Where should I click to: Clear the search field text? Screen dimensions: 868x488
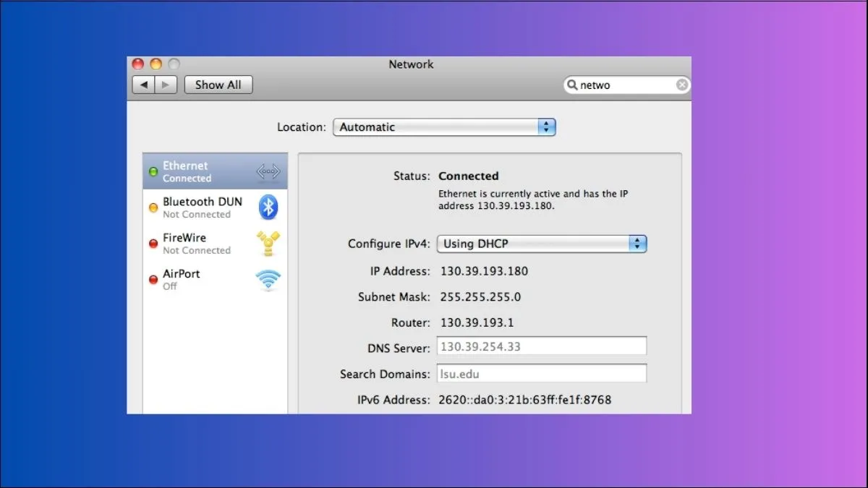point(681,85)
